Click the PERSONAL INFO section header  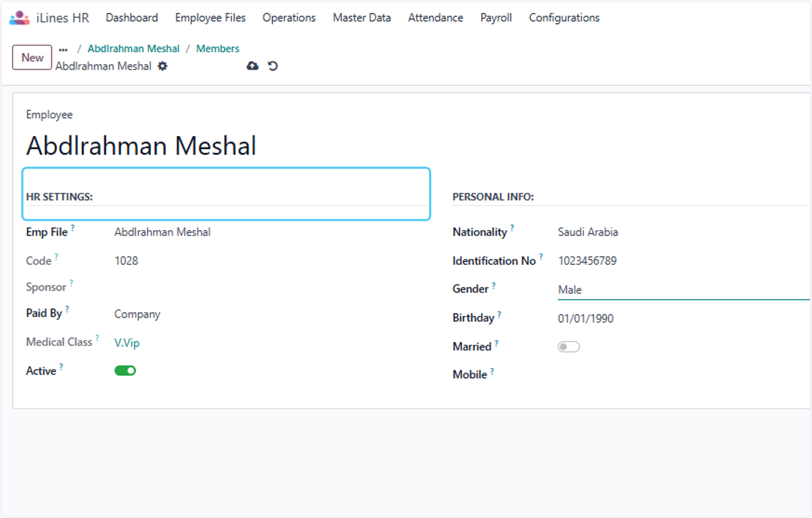(493, 197)
